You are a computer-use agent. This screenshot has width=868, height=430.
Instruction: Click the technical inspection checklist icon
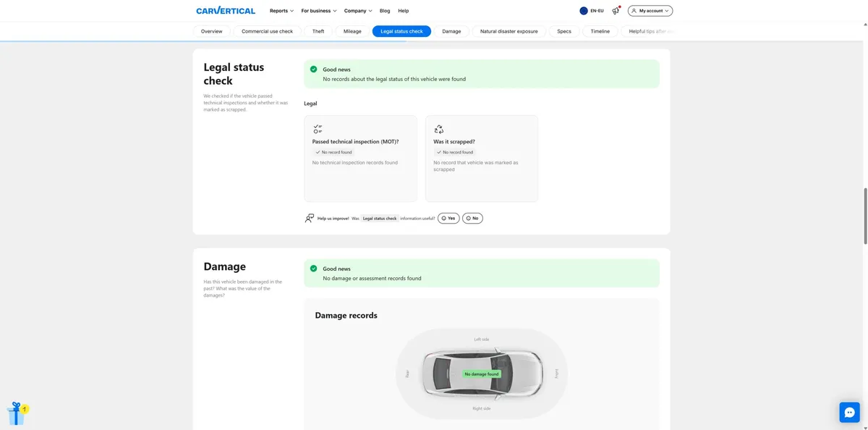[317, 129]
